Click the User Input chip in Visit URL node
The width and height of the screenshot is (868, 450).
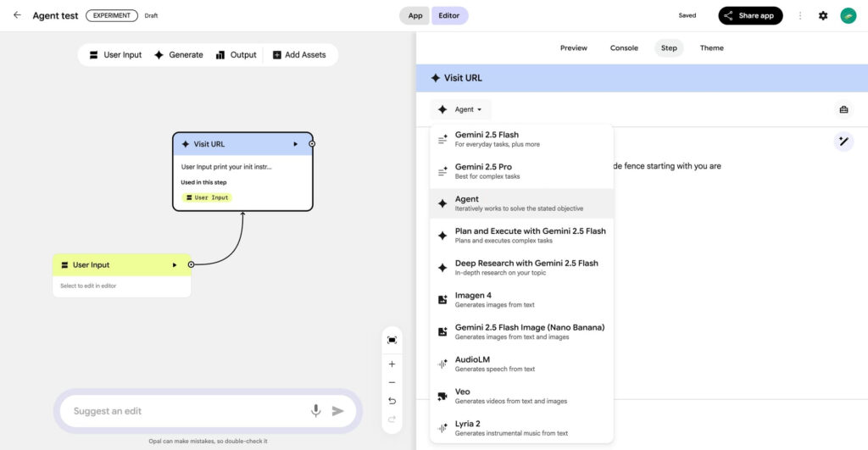coord(207,197)
